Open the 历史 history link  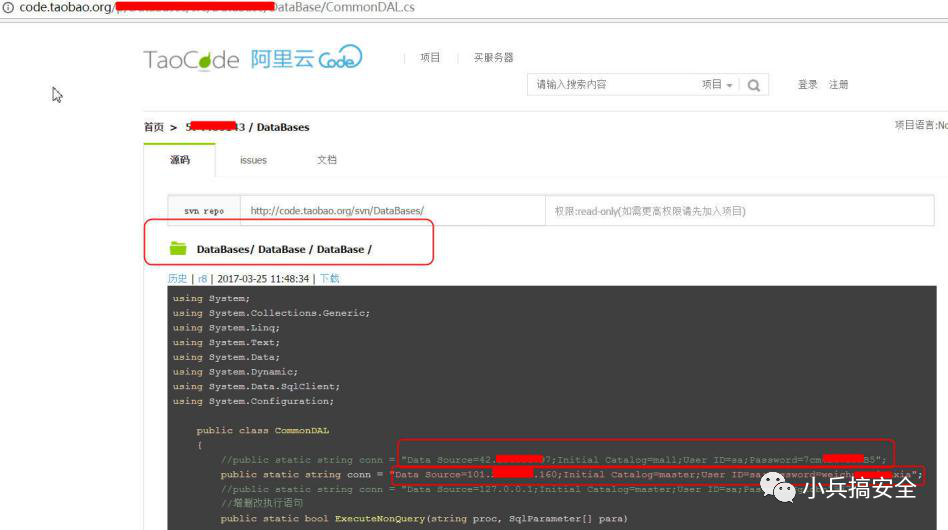177,279
